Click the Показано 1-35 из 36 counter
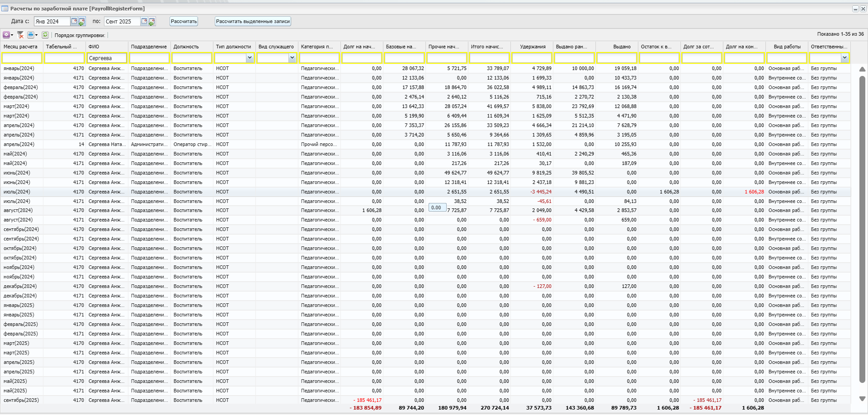The image size is (868, 415). (840, 34)
